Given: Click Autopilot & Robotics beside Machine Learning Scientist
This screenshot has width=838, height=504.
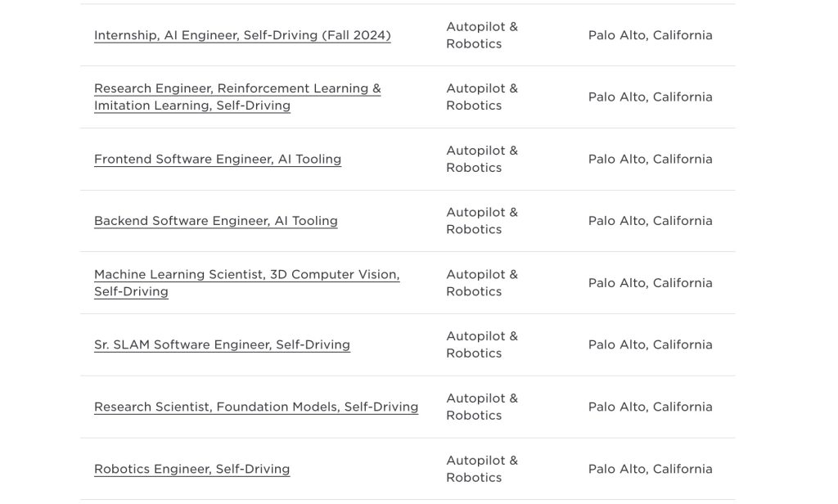Looking at the screenshot, I should (x=482, y=283).
